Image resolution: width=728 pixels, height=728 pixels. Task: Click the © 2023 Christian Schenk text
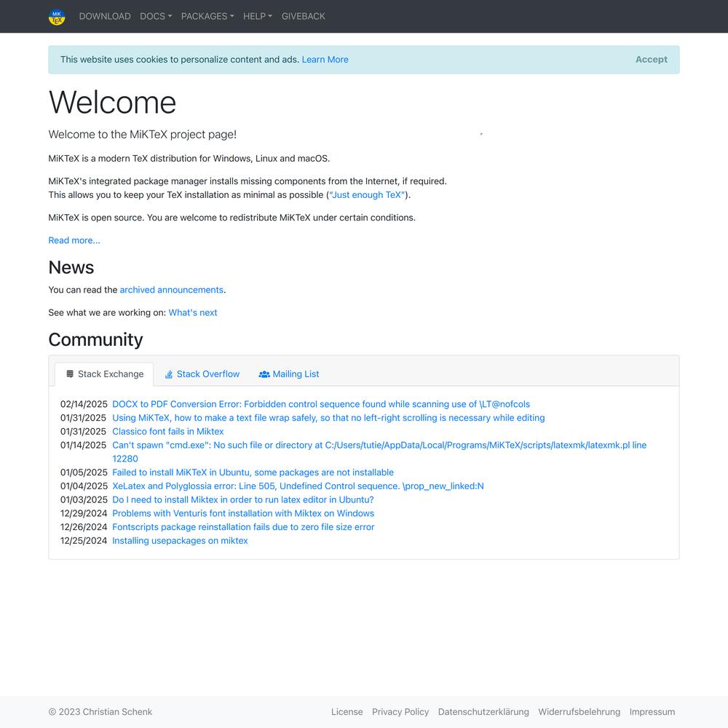pyautogui.click(x=100, y=712)
